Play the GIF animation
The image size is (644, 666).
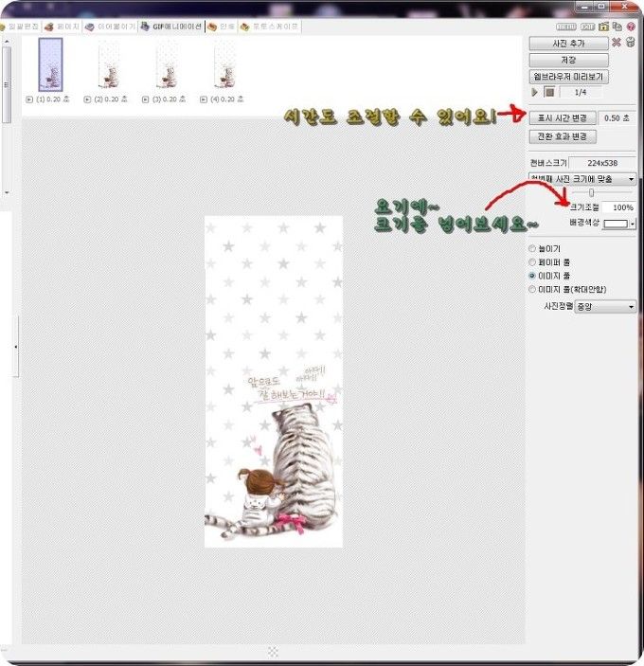pyautogui.click(x=534, y=92)
